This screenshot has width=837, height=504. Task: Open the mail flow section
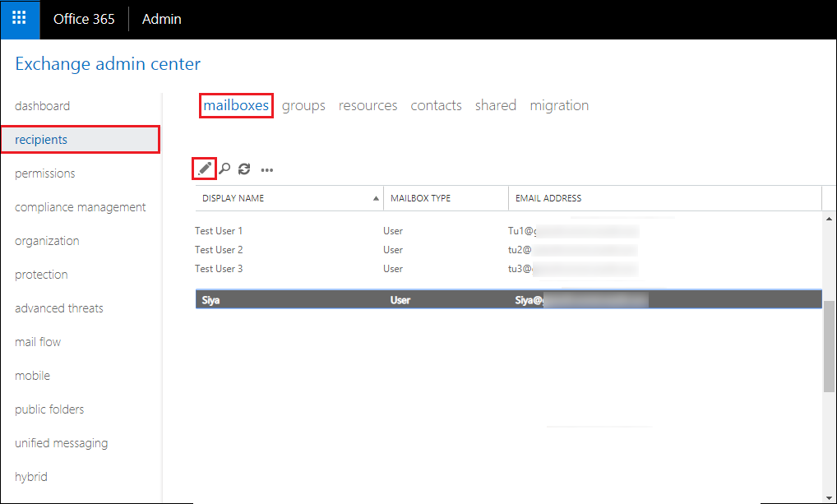38,342
